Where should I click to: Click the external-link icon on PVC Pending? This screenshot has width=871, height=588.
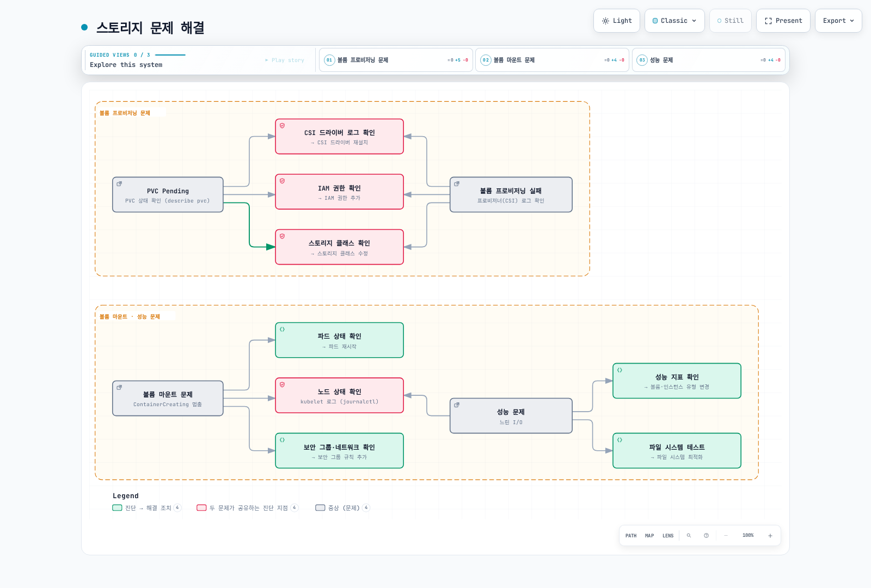119,183
